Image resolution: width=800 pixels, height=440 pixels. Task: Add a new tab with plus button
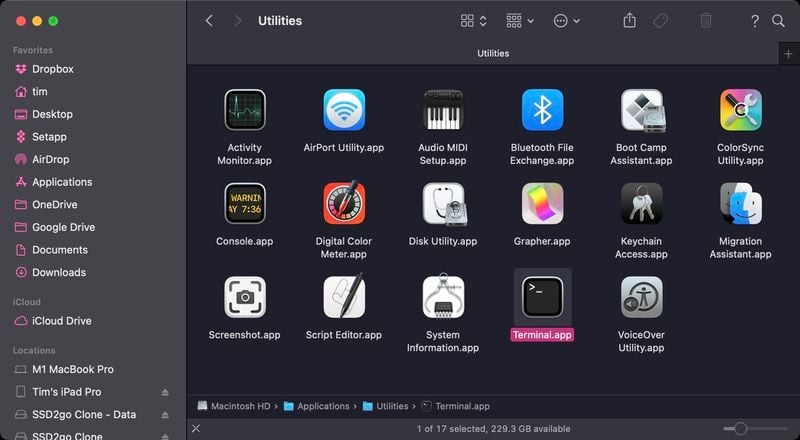pos(788,54)
